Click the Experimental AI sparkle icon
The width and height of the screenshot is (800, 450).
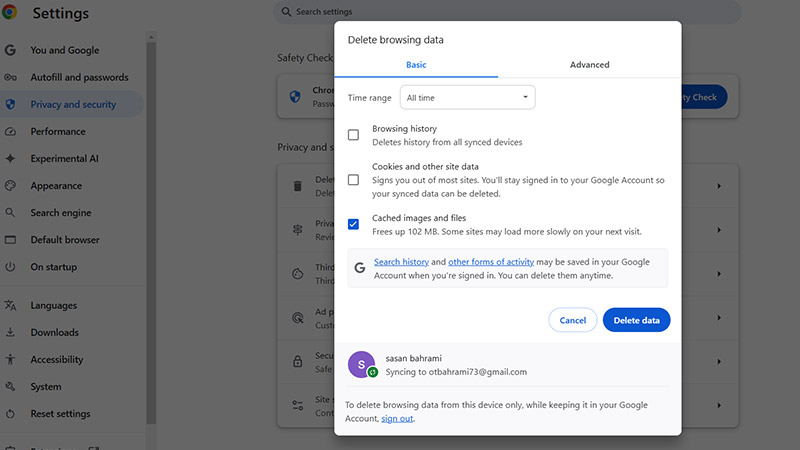[x=10, y=158]
